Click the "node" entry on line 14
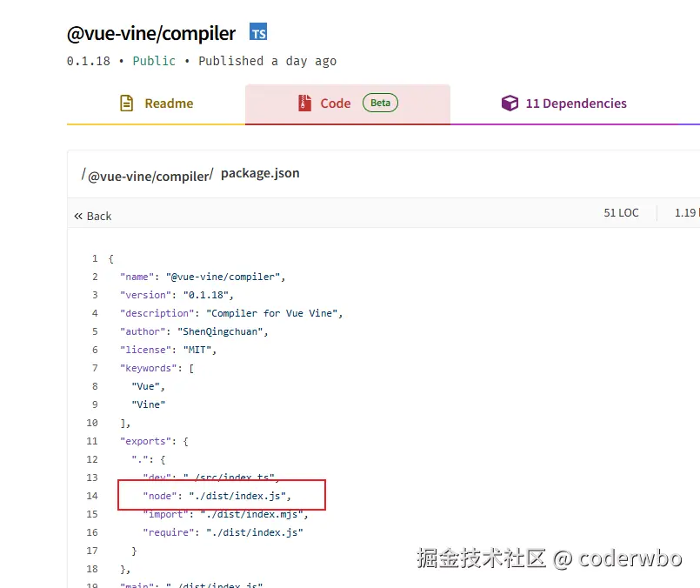This screenshot has height=588, width=700. (x=217, y=496)
